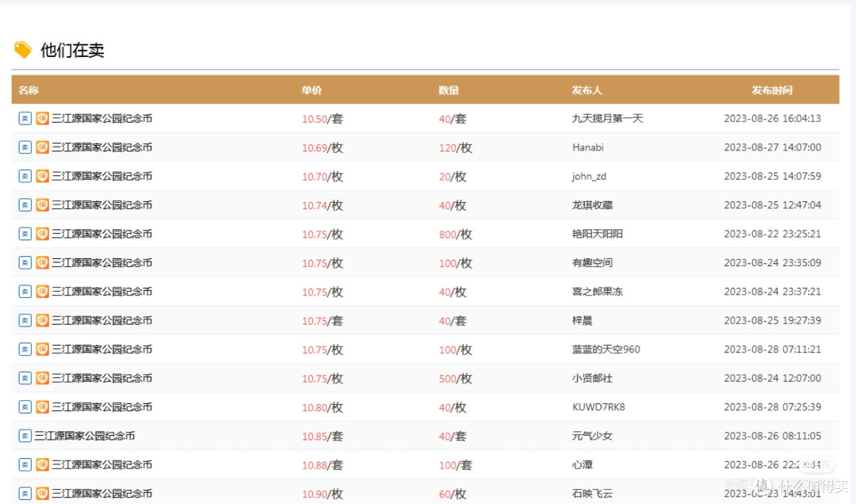
Task: Click the orange 保 badge in 喜之郎果冻's row
Action: pyautogui.click(x=43, y=292)
